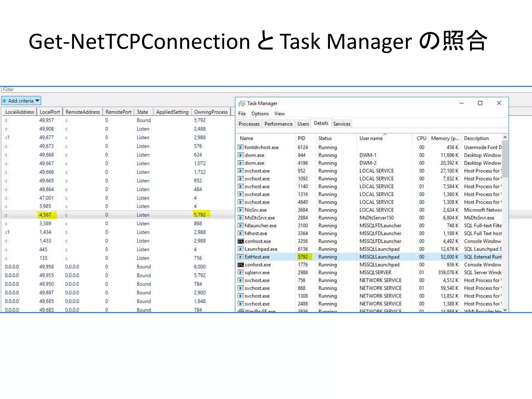The width and height of the screenshot is (532, 399).
Task: Click the MSSQLSERVER user name cell
Action: (x=375, y=272)
